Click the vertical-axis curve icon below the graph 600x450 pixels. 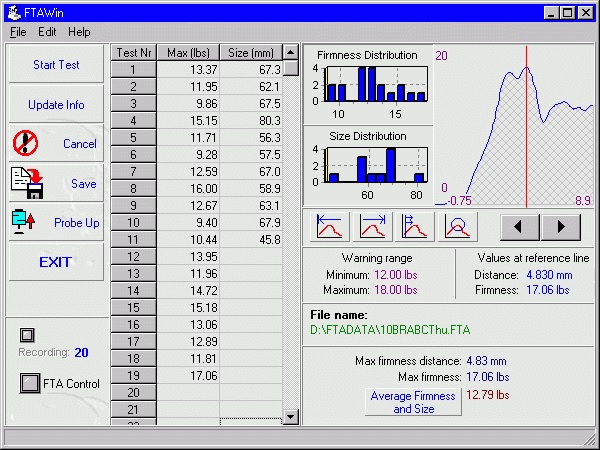point(413,226)
